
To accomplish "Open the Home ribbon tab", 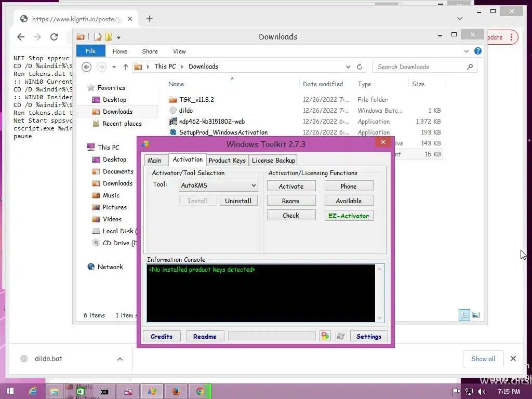I will click(120, 51).
